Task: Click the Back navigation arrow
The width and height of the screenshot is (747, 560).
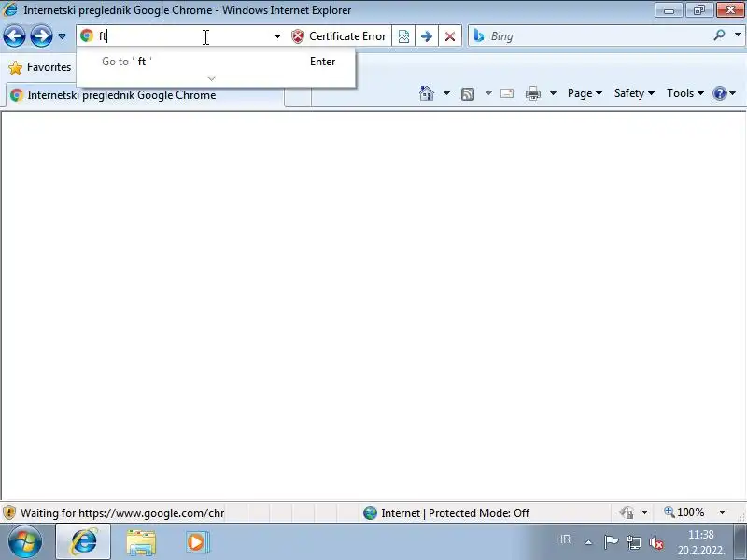Action: pyautogui.click(x=14, y=36)
